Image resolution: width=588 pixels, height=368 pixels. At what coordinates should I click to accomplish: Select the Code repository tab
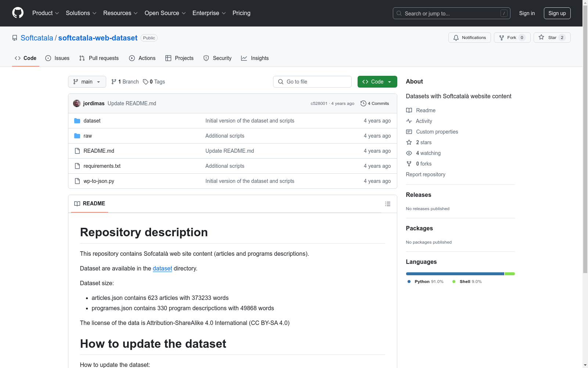click(x=26, y=58)
